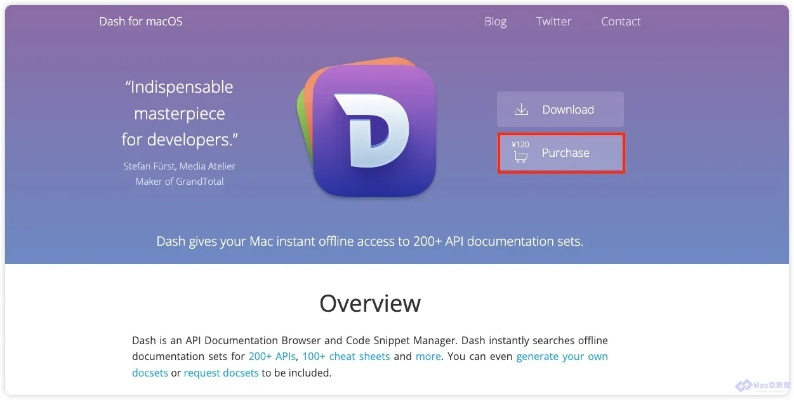This screenshot has height=400, width=794.
Task: Click the download arrow icon
Action: 521,109
